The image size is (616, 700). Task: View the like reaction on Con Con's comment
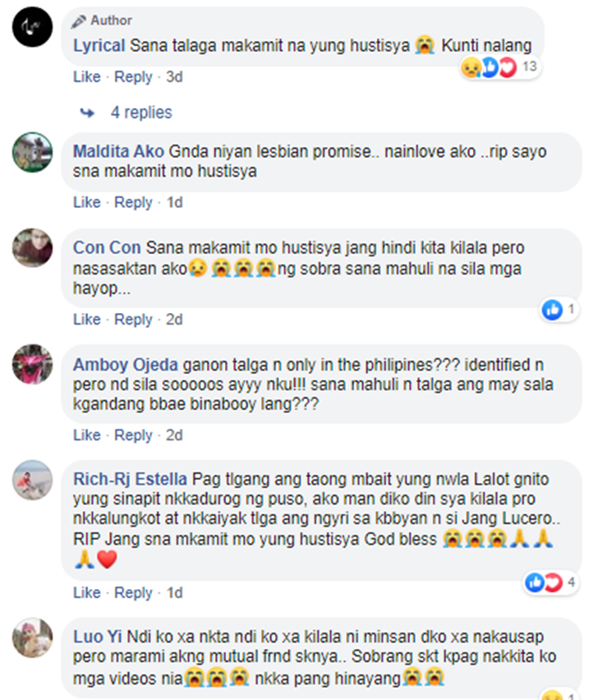tap(559, 310)
